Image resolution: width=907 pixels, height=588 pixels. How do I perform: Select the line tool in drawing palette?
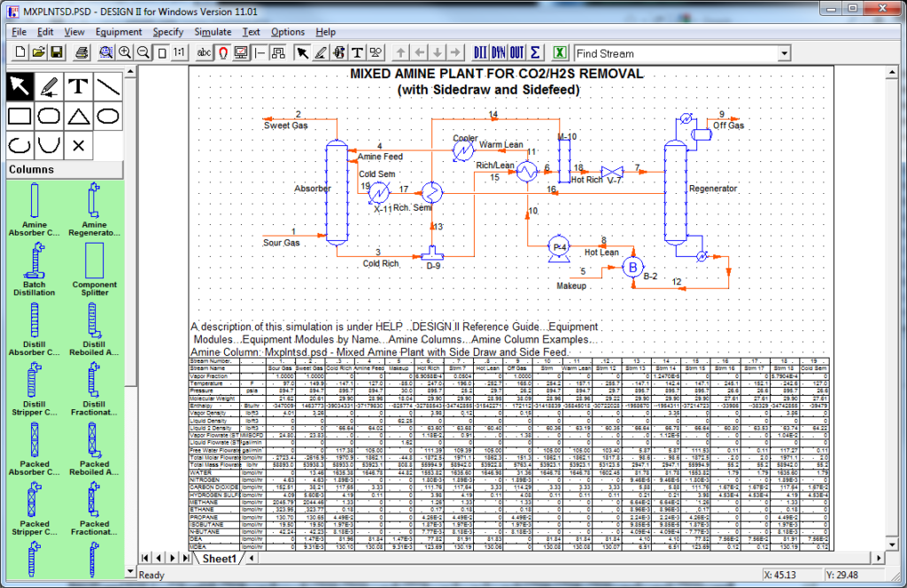[x=108, y=87]
